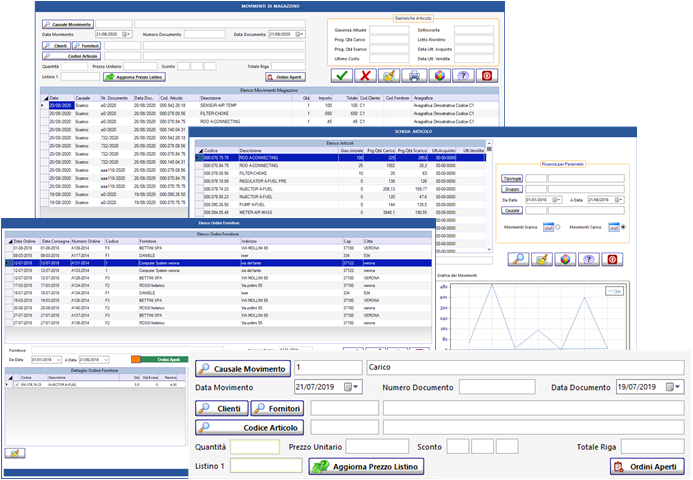The height and width of the screenshot is (480, 693).
Task: Click the red X cancel icon
Action: pyautogui.click(x=365, y=76)
